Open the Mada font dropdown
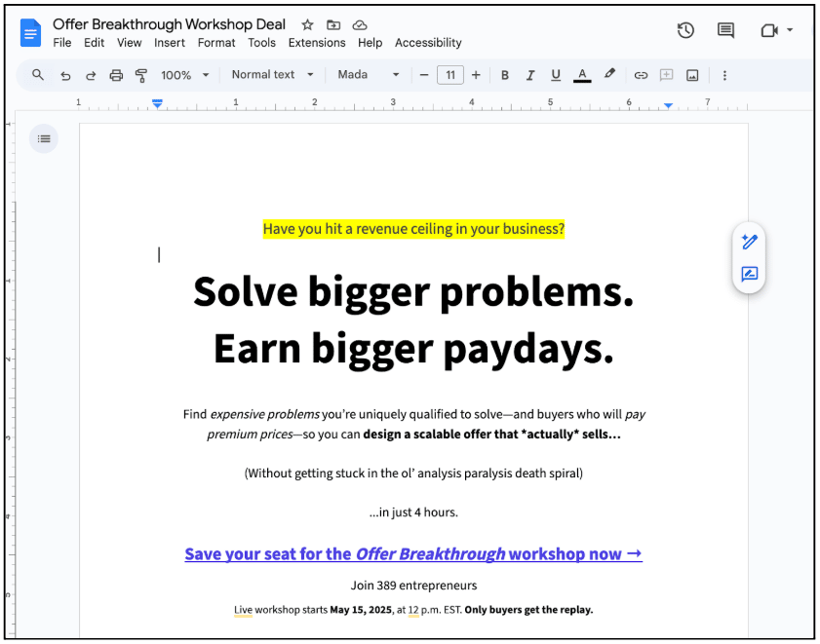This screenshot has width=820, height=644. point(368,75)
